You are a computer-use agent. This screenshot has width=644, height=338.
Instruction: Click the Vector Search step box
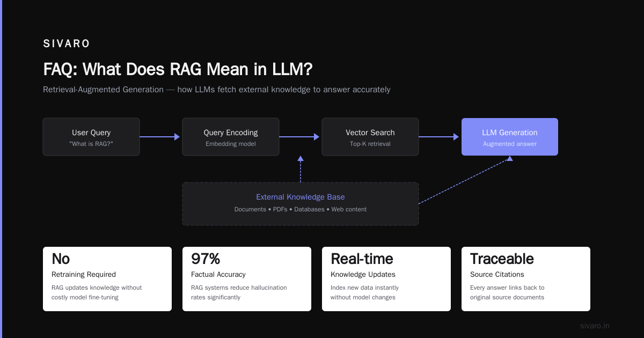click(370, 137)
